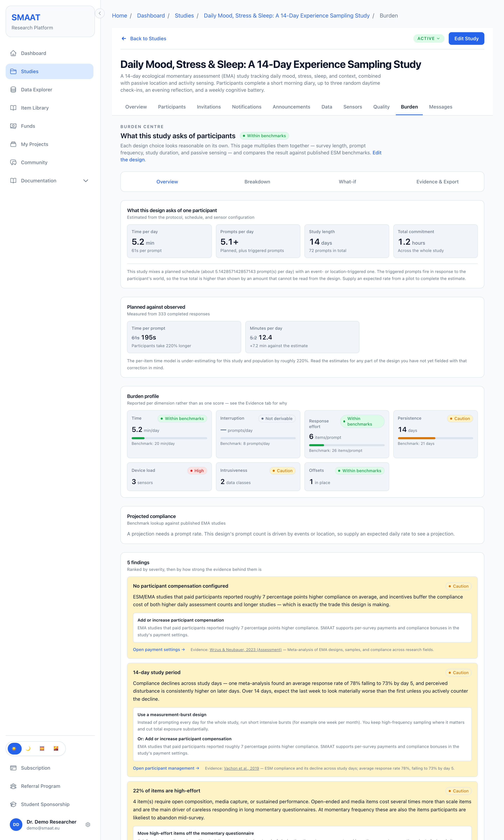Click the Device load High badge

(x=197, y=471)
